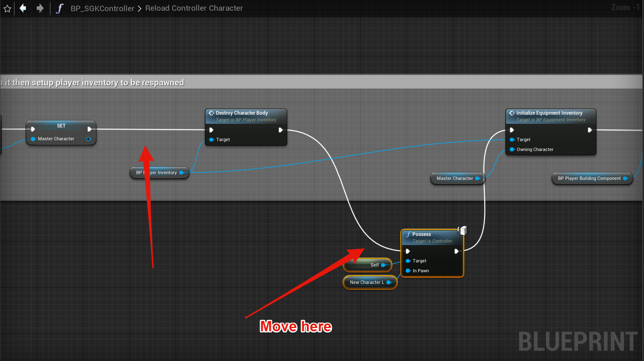Click BP Player Building Component output pin
The image size is (644, 361).
(625, 179)
